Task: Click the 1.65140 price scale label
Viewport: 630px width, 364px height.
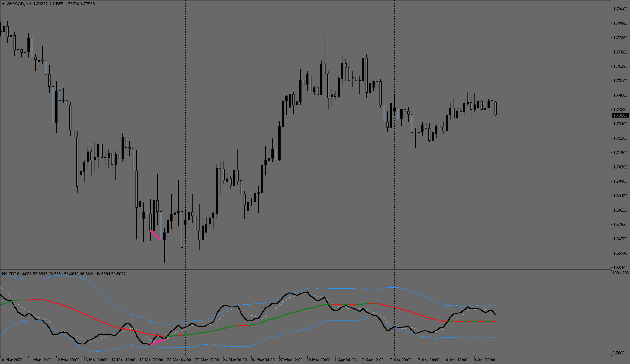Action: (620, 268)
